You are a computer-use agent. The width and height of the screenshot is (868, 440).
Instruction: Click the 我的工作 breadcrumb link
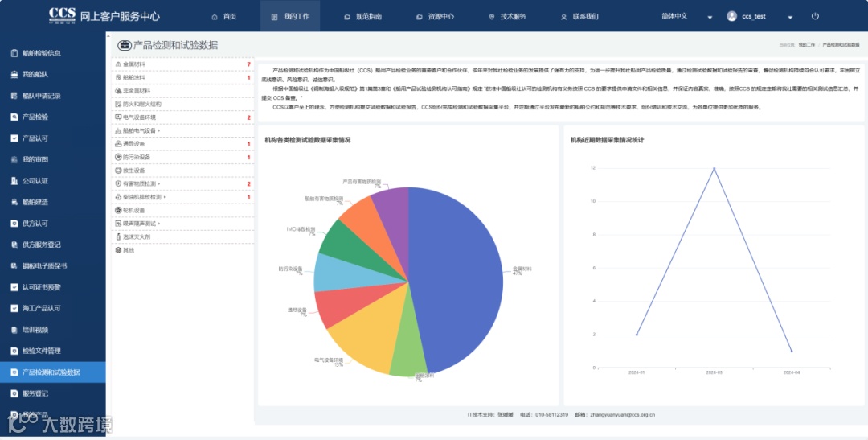(807, 44)
